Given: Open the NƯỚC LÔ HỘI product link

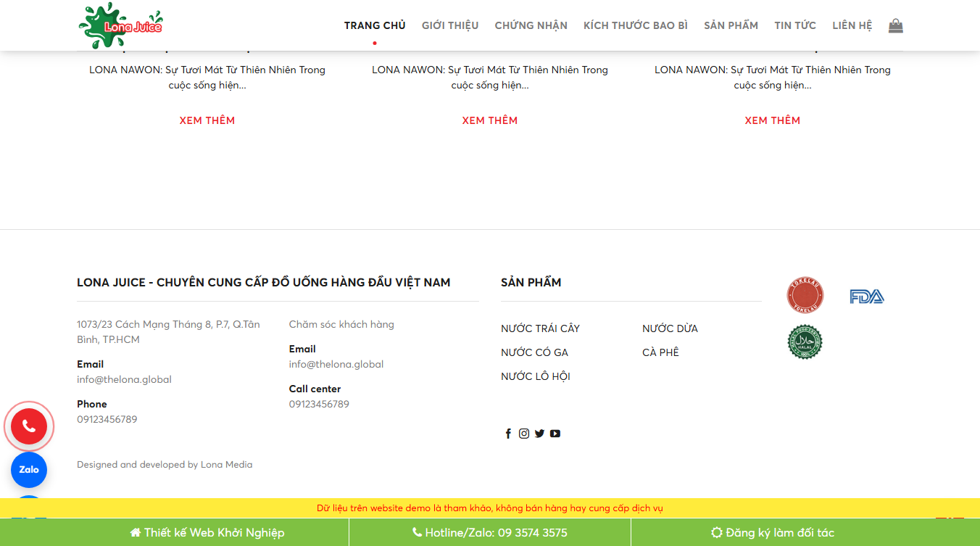Looking at the screenshot, I should coord(536,376).
